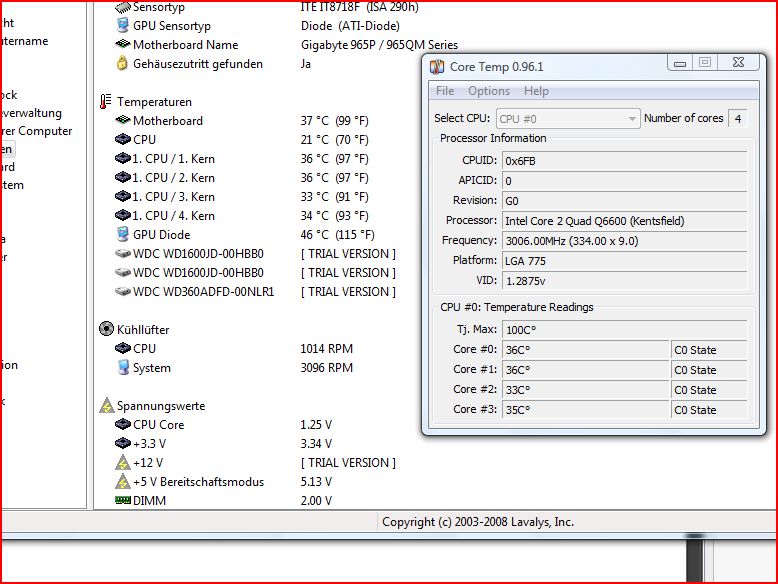Click the Temperaturen thermometer icon
This screenshot has height=584, width=778.
[105, 101]
